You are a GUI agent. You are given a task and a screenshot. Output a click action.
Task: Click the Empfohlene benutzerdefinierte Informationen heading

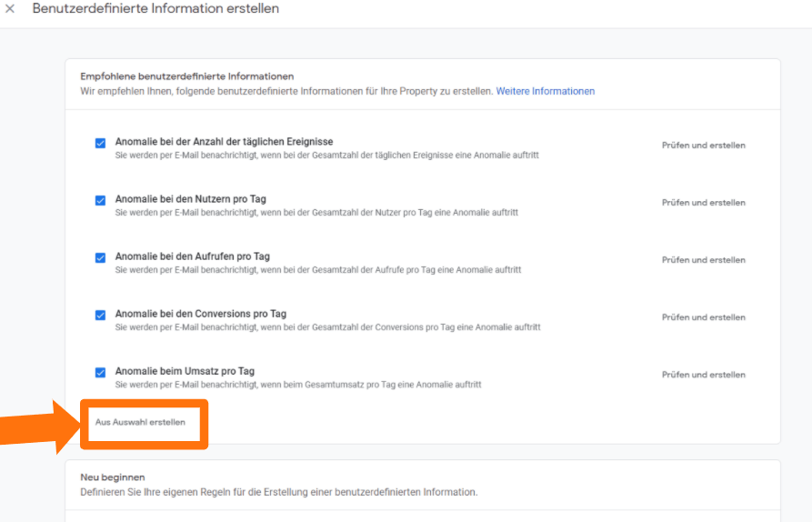tap(186, 76)
